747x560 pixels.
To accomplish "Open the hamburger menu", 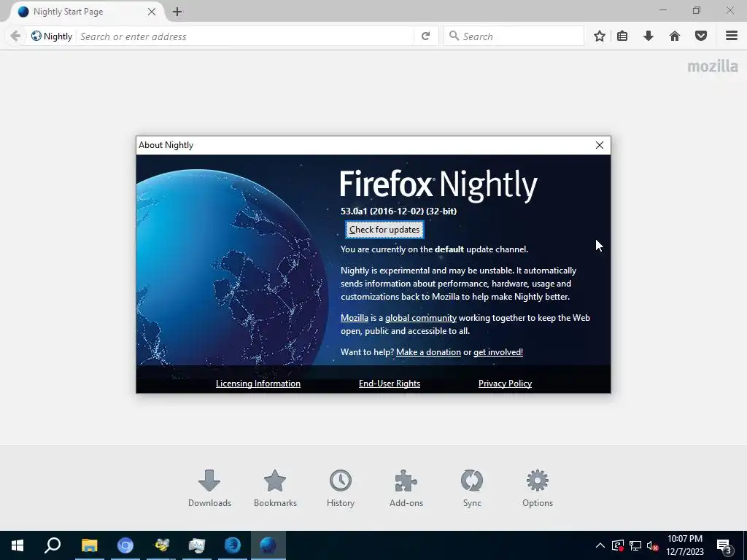I will (732, 36).
